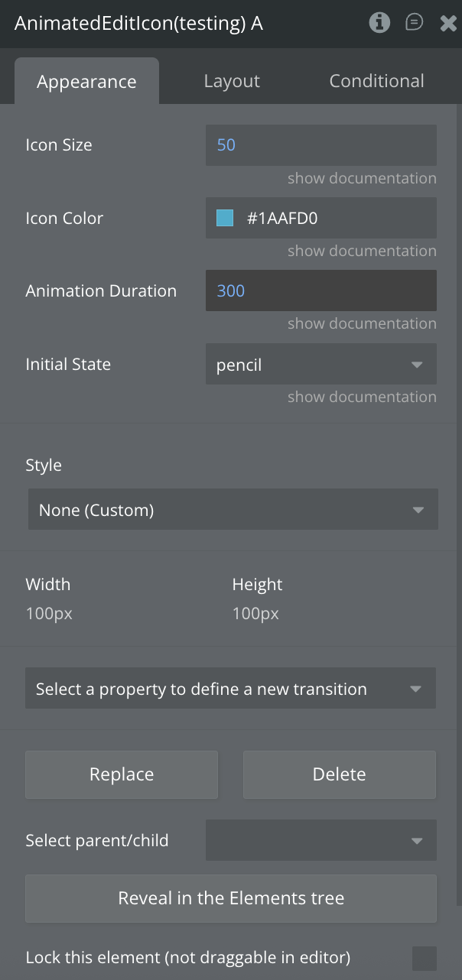Show documentation for Initial State
This screenshot has width=462, height=980.
click(362, 397)
